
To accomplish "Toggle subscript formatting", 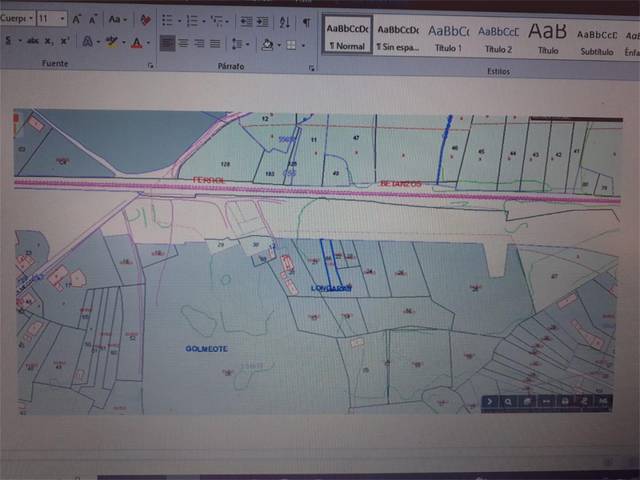I will pyautogui.click(x=49, y=42).
